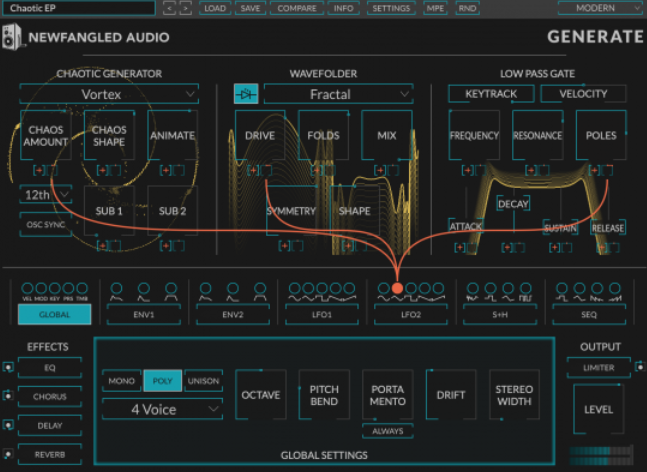Switch to the GLOBAL tab

54,314
